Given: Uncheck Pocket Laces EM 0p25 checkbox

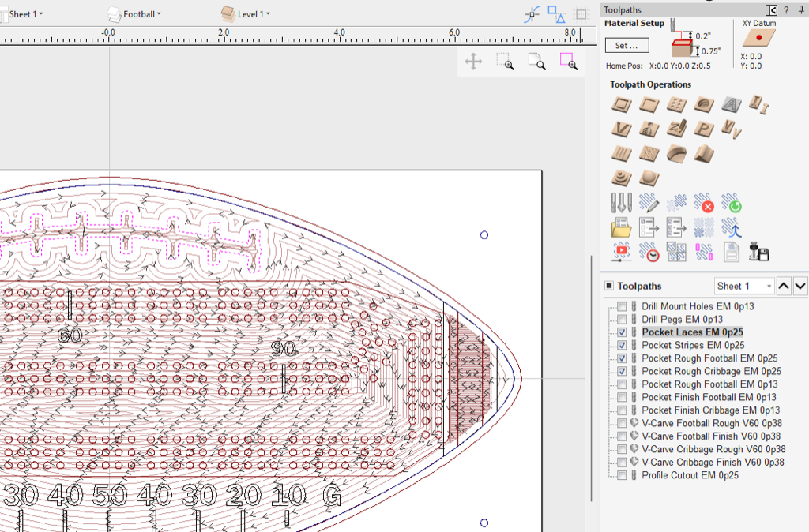Looking at the screenshot, I should click(x=623, y=332).
